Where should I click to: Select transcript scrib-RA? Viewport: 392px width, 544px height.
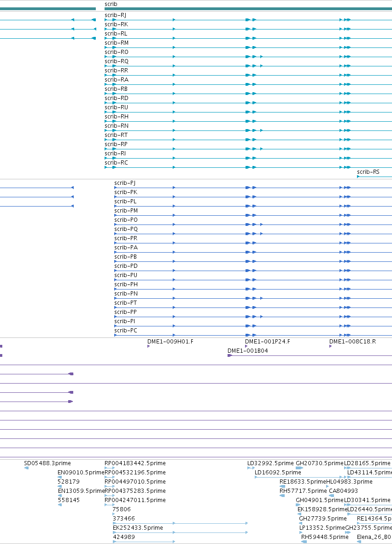pos(117,80)
